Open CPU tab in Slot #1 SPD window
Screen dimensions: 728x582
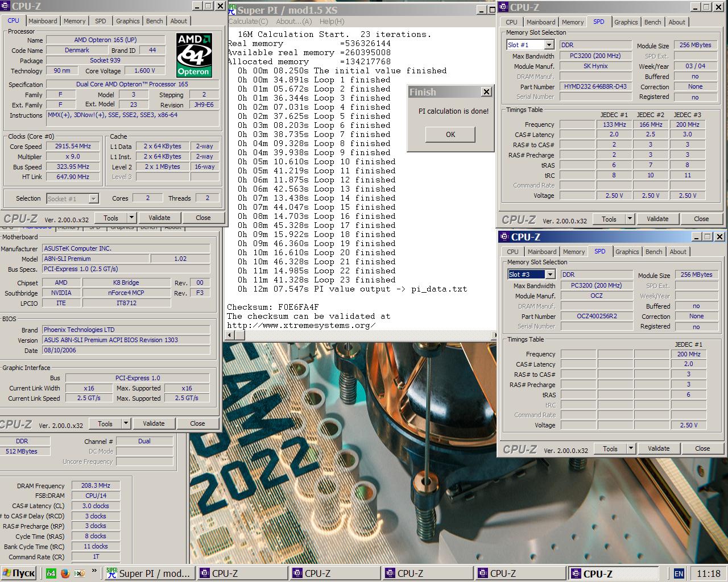511,22
